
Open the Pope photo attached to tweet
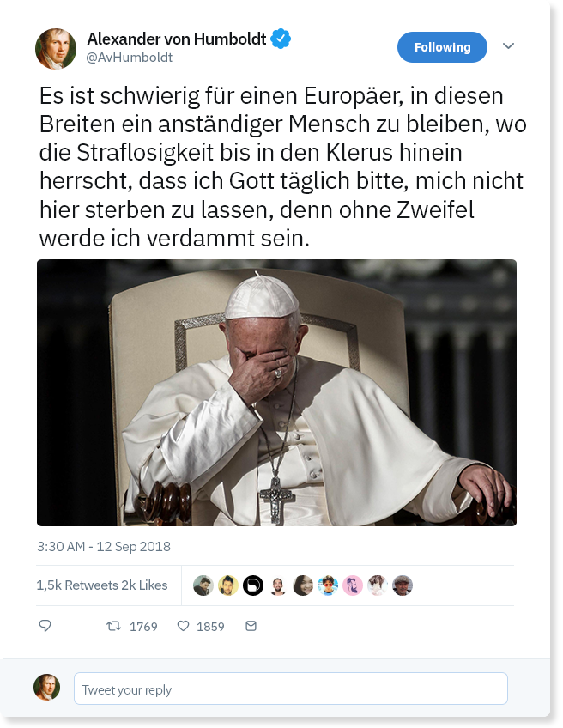[276, 392]
